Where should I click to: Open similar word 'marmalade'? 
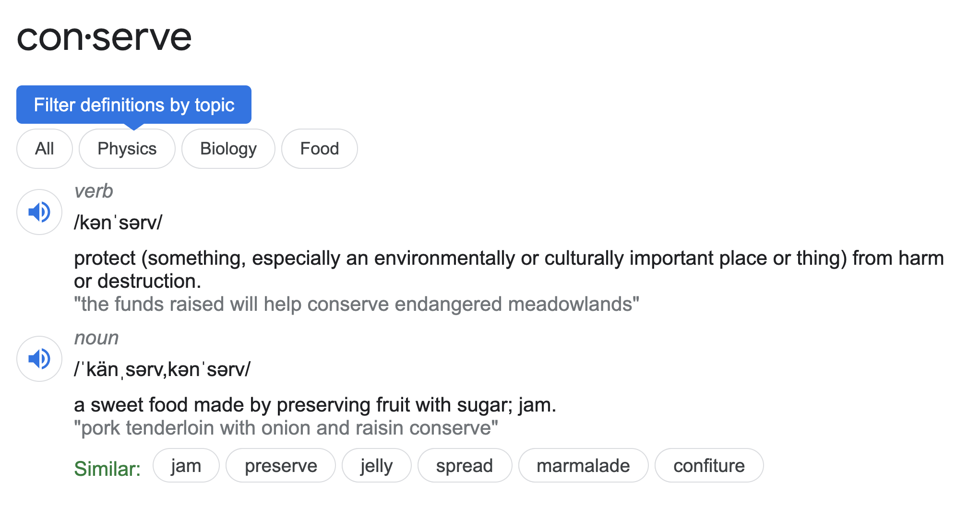[x=583, y=465]
